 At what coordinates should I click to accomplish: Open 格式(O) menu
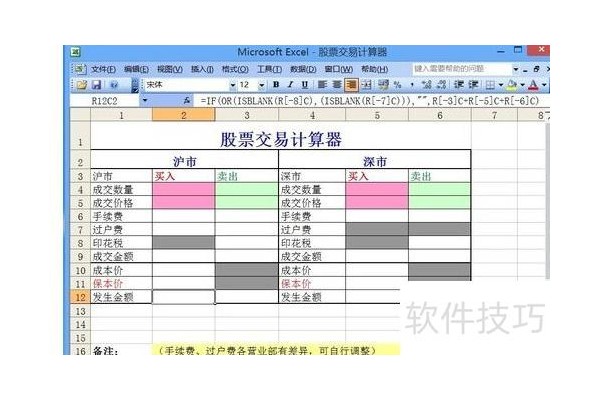[x=235, y=69]
